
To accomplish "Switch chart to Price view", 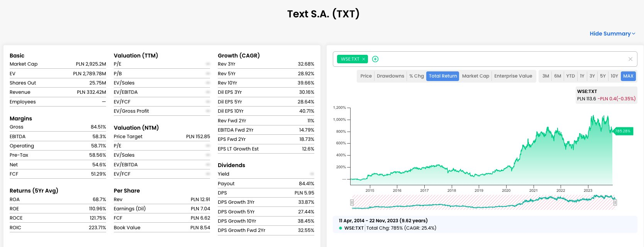I will pyautogui.click(x=366, y=76).
